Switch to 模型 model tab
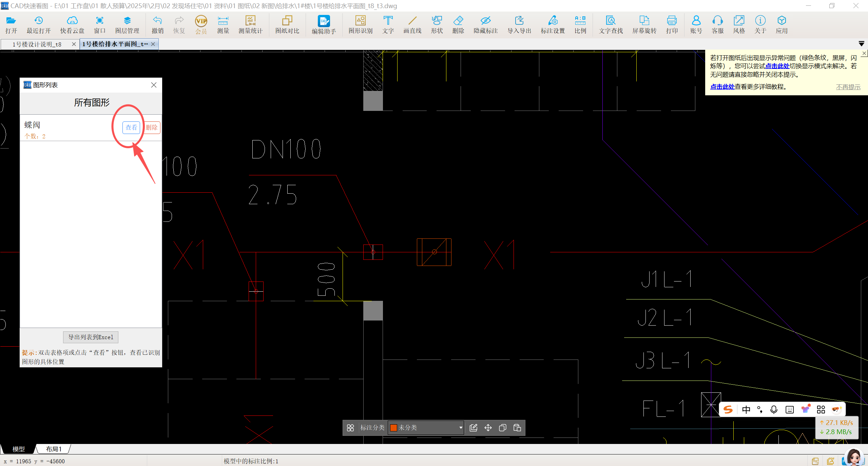Image resolution: width=868 pixels, height=466 pixels. coord(18,449)
